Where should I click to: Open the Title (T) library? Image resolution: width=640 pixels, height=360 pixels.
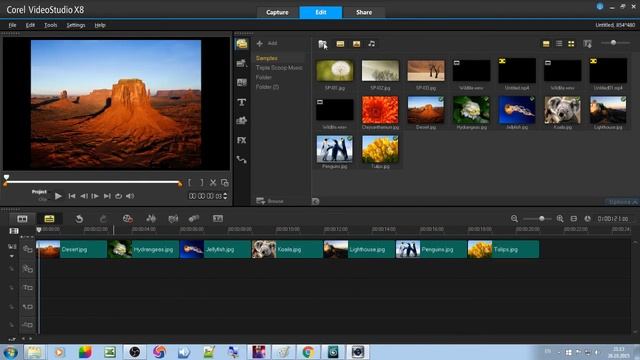[242, 102]
